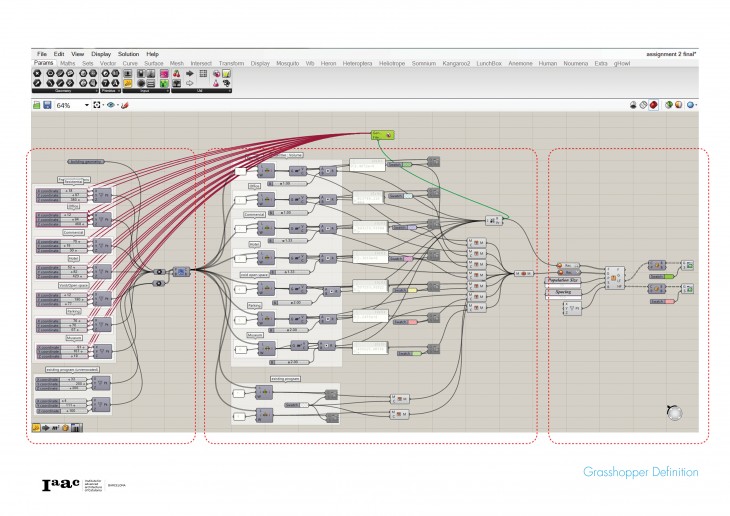Open the Solution menu
This screenshot has width=730, height=516.
(128, 53)
